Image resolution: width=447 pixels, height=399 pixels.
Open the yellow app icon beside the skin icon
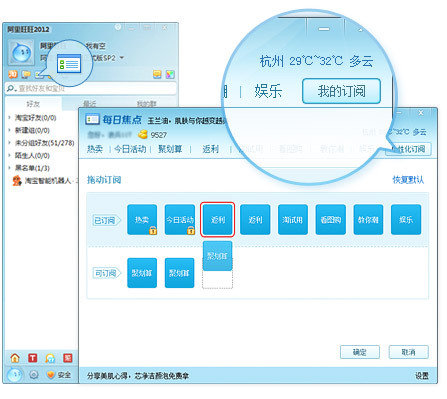click(157, 75)
